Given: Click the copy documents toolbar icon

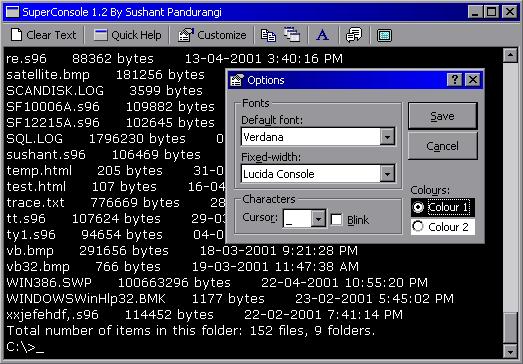Looking at the screenshot, I should 268,35.
